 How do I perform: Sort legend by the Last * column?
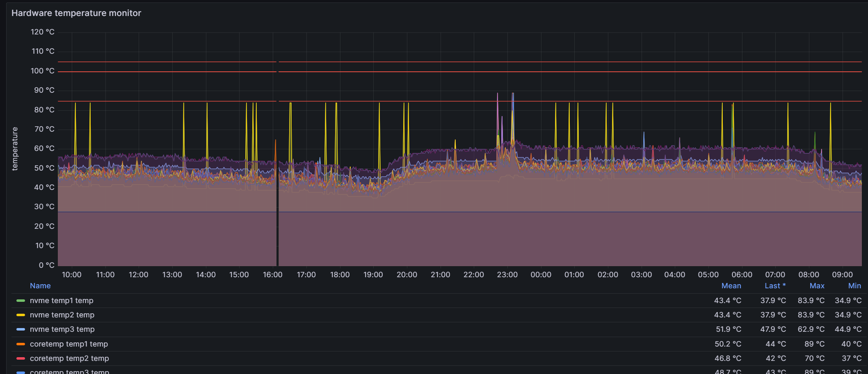pyautogui.click(x=774, y=286)
